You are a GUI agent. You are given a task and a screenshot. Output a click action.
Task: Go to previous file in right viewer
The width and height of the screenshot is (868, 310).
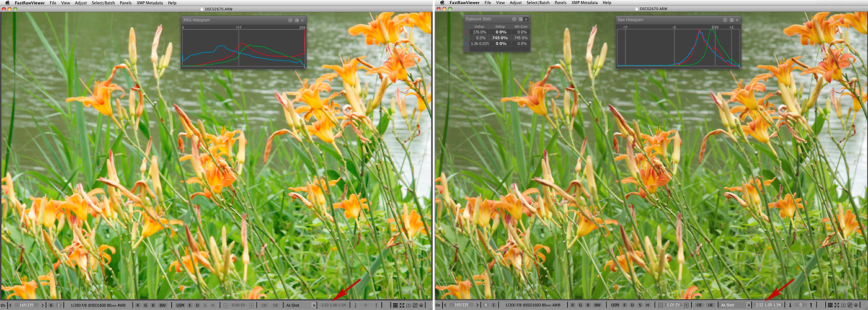[444, 305]
